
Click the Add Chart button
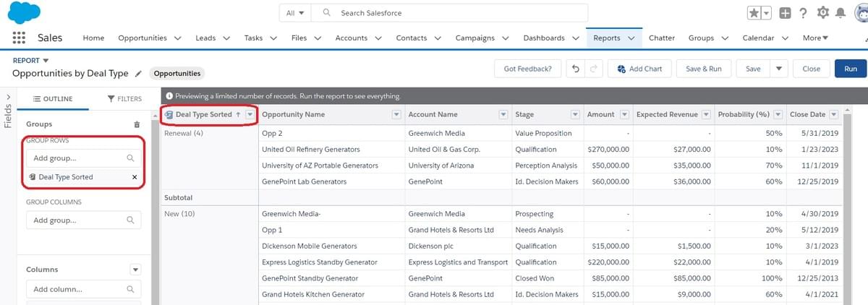(x=640, y=69)
